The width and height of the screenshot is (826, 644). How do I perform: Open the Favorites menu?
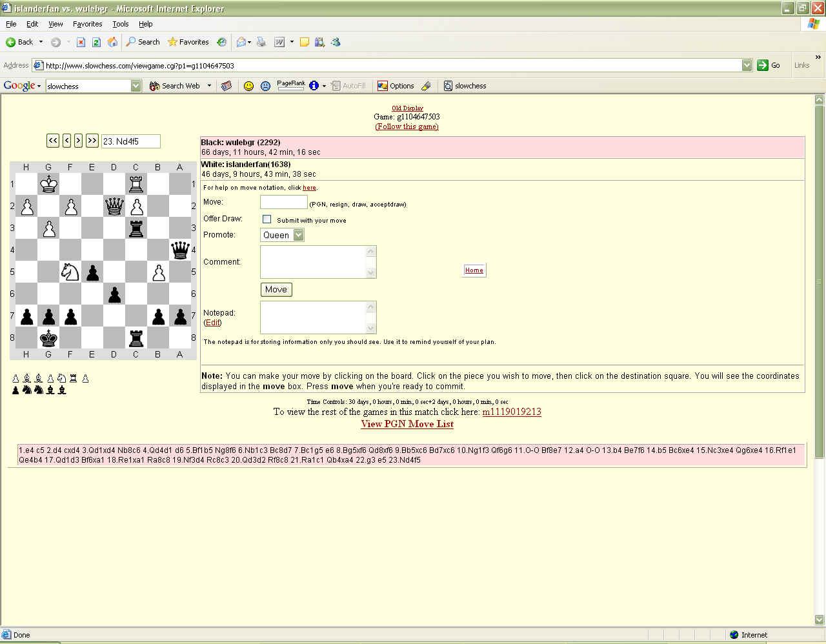pos(87,24)
